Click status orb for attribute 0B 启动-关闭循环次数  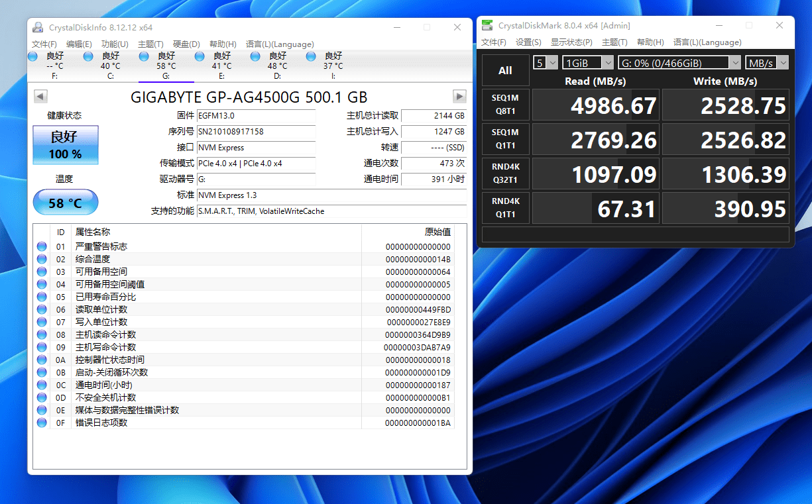(x=42, y=372)
